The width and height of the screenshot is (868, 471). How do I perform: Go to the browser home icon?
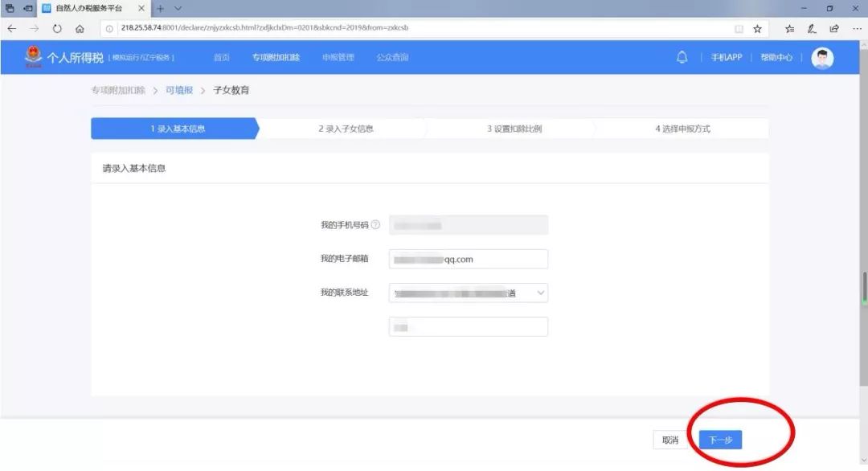click(80, 28)
